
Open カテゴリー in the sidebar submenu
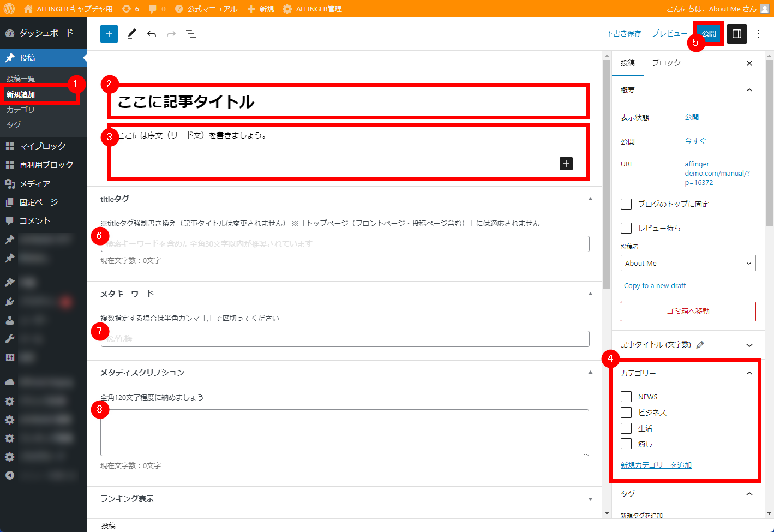click(x=24, y=110)
